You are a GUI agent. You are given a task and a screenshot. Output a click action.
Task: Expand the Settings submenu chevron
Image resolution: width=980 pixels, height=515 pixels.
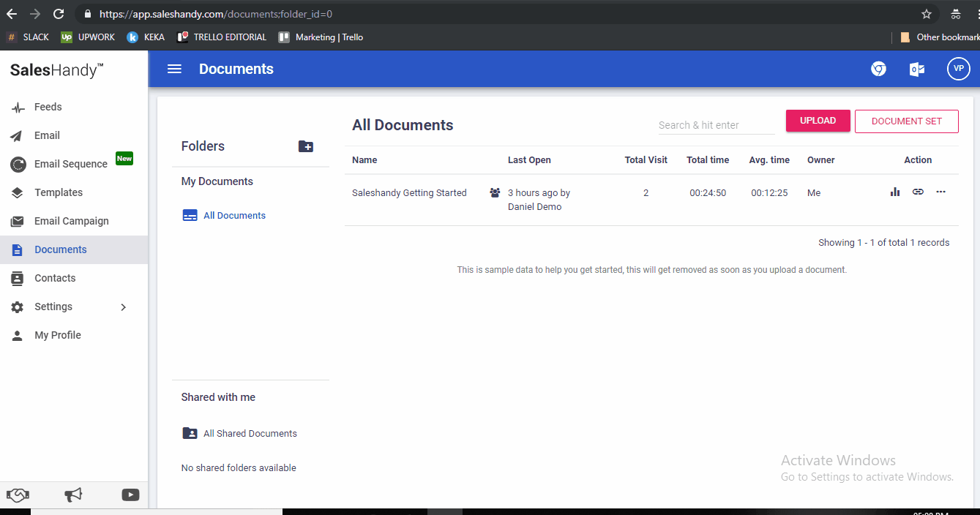click(x=124, y=307)
